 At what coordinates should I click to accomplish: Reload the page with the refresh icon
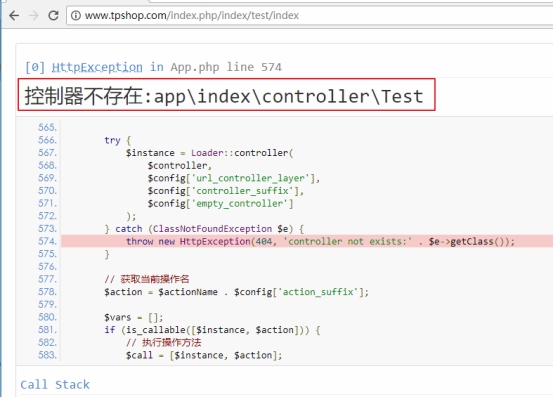(x=53, y=15)
